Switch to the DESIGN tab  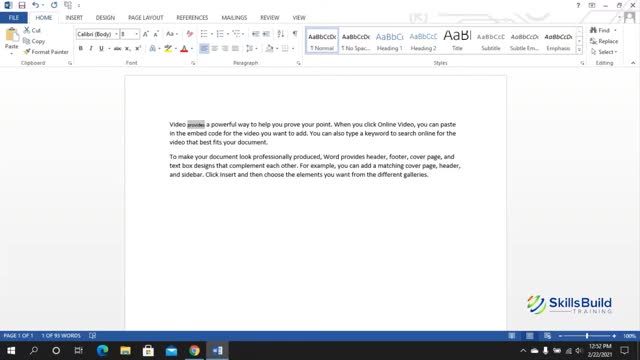[105, 18]
